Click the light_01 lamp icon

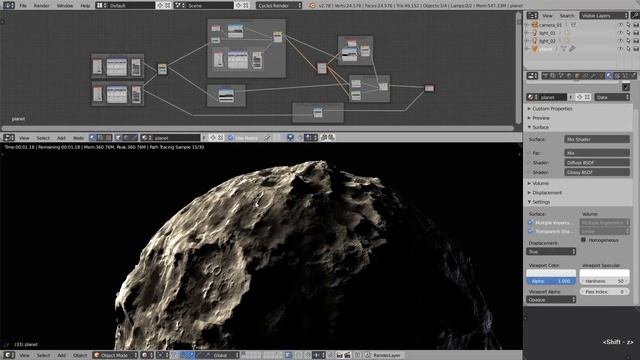[x=534, y=33]
